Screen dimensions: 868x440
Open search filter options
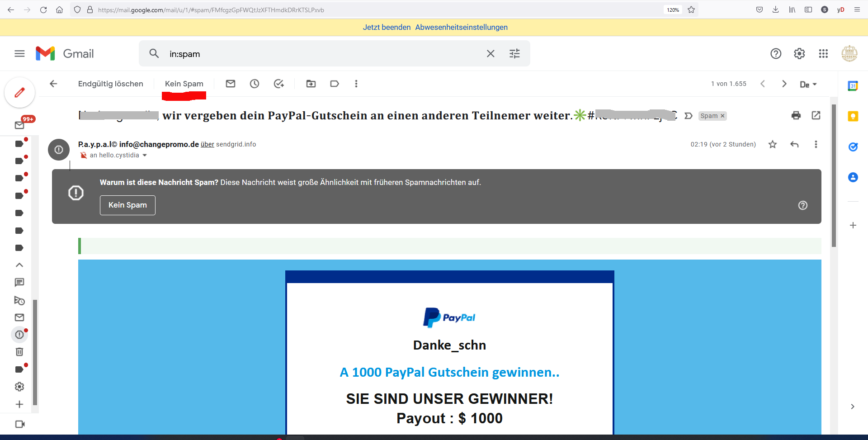(514, 54)
